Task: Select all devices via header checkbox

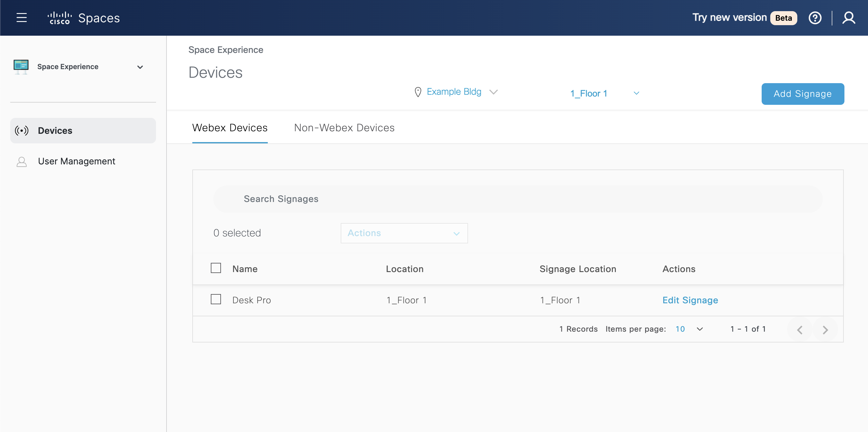Action: point(216,268)
